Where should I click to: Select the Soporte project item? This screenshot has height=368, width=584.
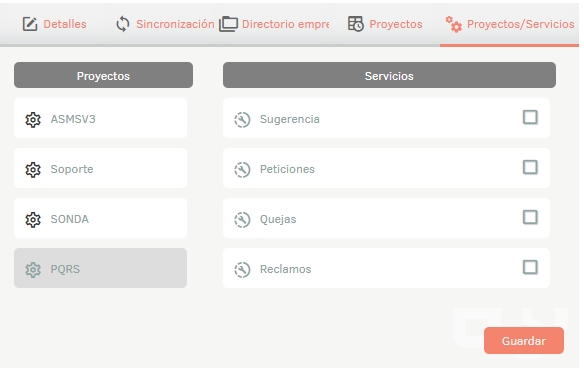(101, 168)
